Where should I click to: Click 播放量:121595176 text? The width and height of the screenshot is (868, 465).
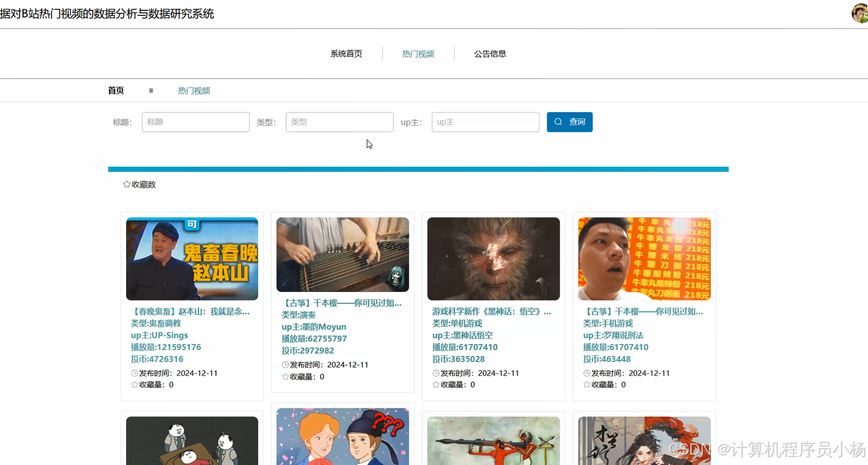pyautogui.click(x=166, y=347)
